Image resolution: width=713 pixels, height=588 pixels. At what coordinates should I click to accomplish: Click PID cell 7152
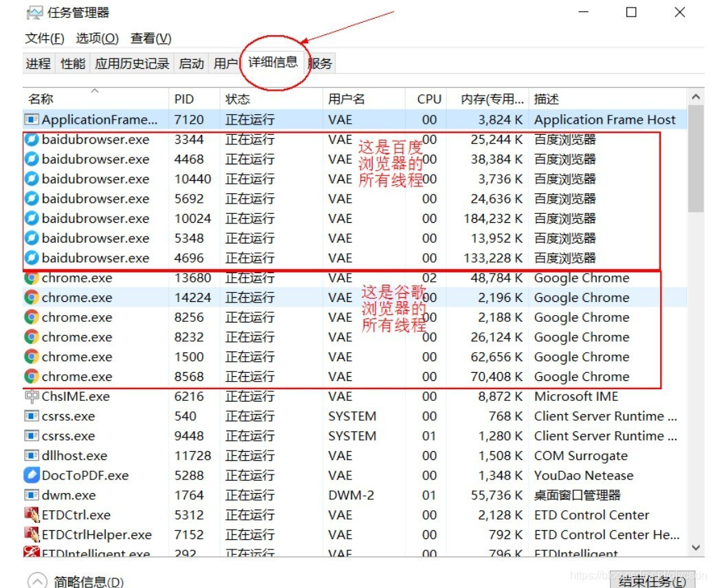pyautogui.click(x=188, y=534)
